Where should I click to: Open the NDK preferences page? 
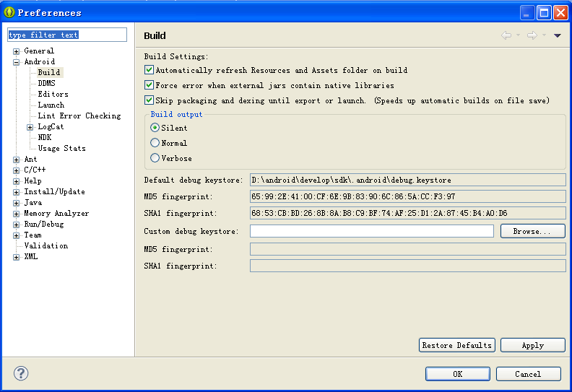click(45, 137)
